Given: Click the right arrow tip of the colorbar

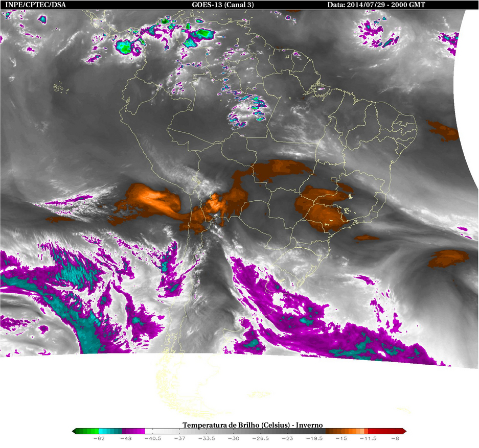Looking at the screenshot, I should (x=405, y=431).
